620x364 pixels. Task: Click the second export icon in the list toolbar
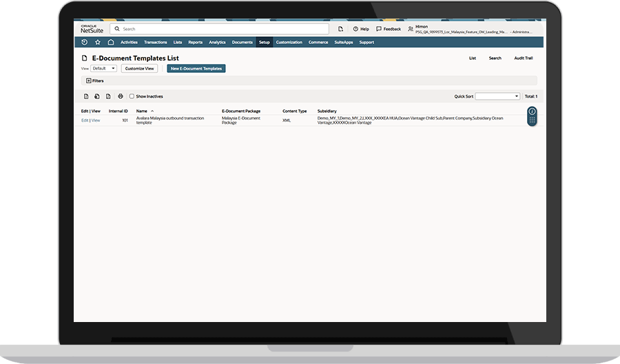(97, 96)
